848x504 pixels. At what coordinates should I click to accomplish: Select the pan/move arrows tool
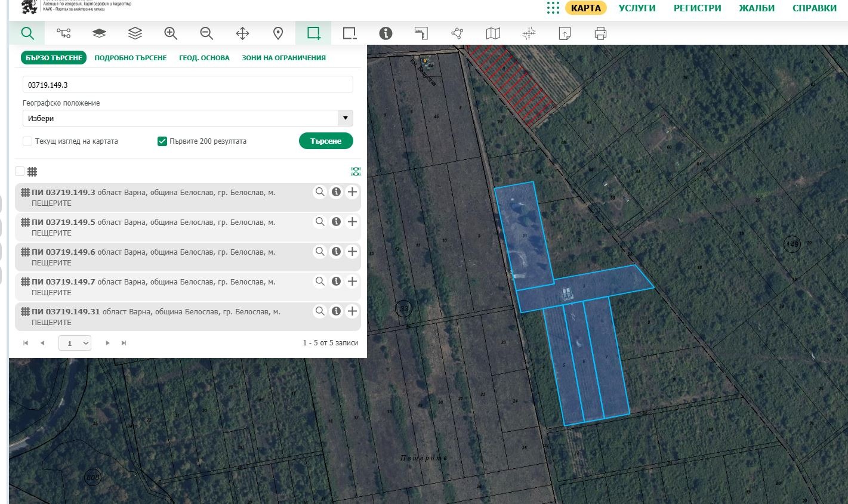242,33
